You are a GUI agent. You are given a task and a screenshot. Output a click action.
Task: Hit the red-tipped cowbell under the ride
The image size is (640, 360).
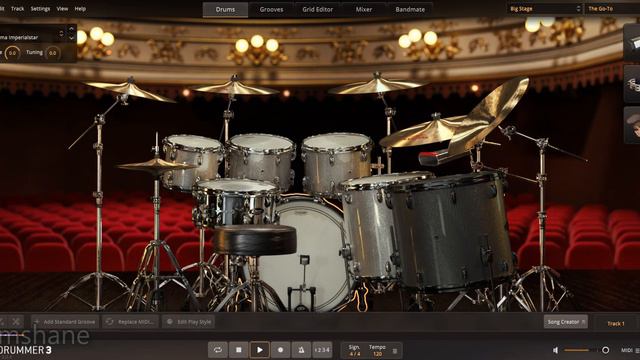[x=433, y=158]
